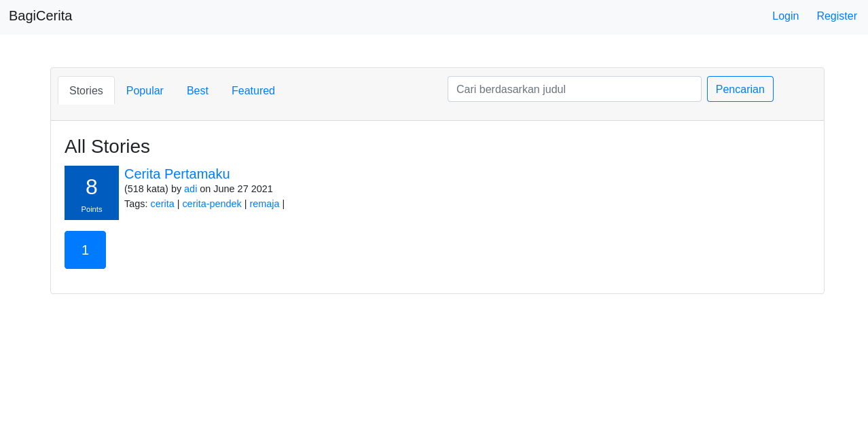Open the story 'Cerita Pertamaku'
Image resolution: width=868 pixels, height=438 pixels.
click(177, 174)
